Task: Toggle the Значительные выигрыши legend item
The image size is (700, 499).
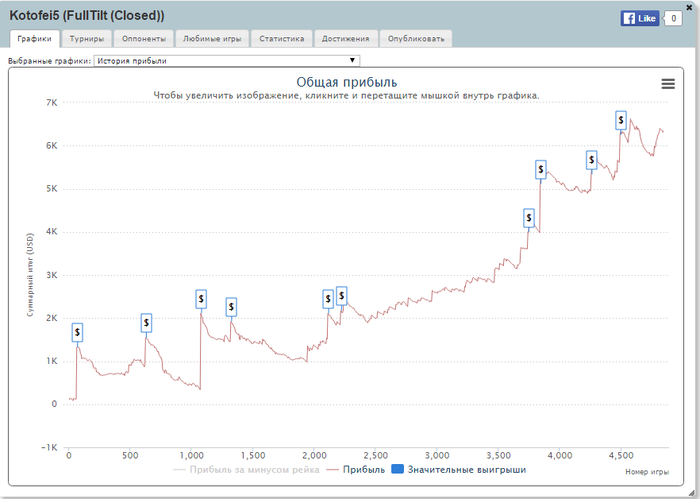Action: (459, 470)
